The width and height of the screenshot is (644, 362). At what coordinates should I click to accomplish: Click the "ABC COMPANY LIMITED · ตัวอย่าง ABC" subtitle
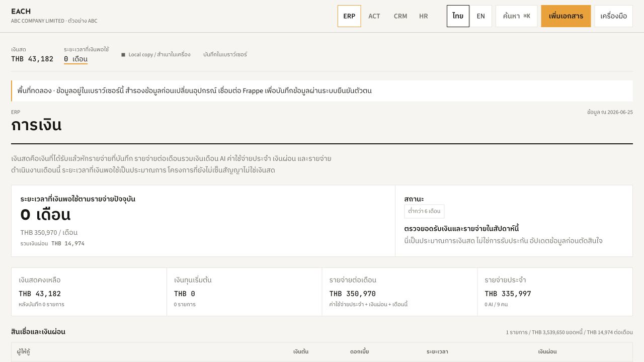tap(54, 21)
